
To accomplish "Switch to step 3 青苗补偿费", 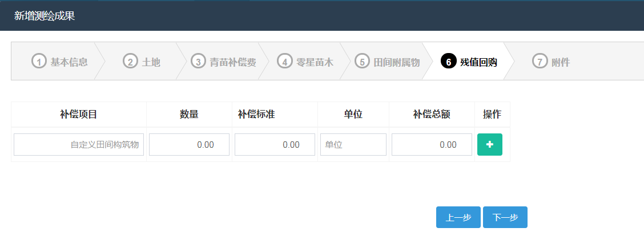I will 223,62.
